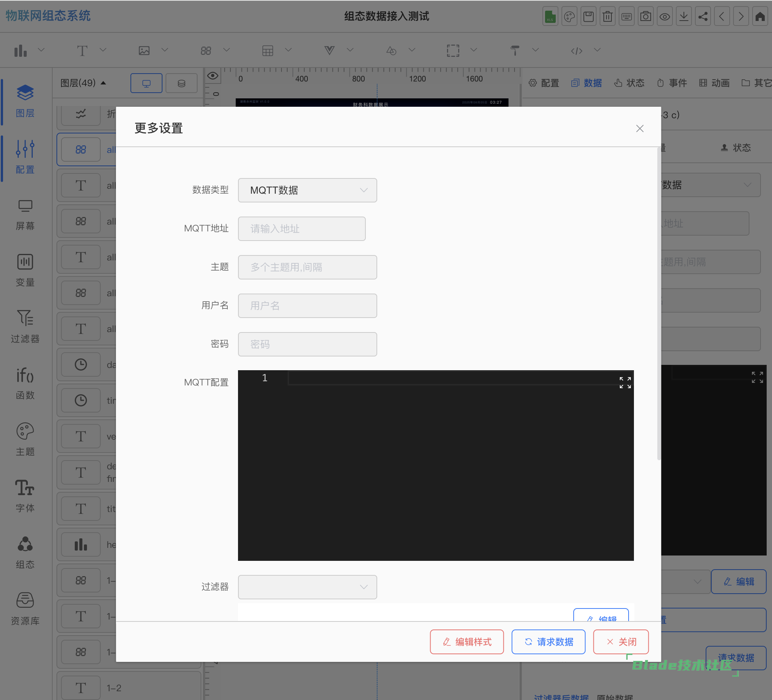Click the 关闭 button in dialog

click(621, 642)
